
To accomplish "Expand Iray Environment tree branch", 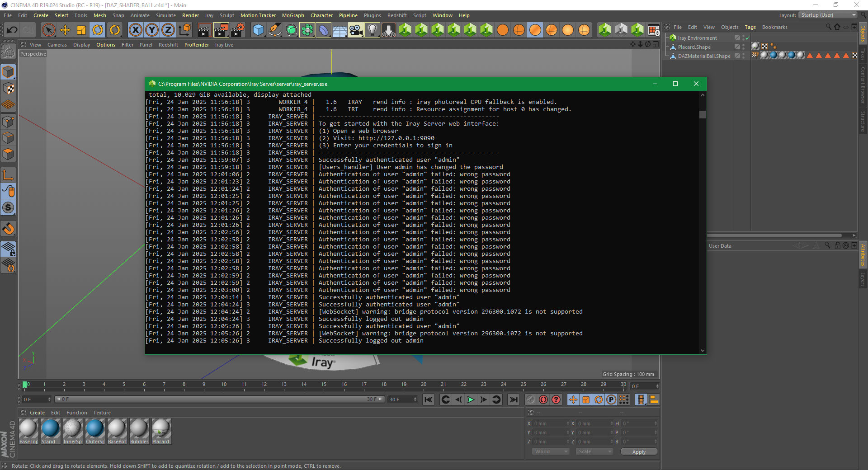I will (668, 38).
